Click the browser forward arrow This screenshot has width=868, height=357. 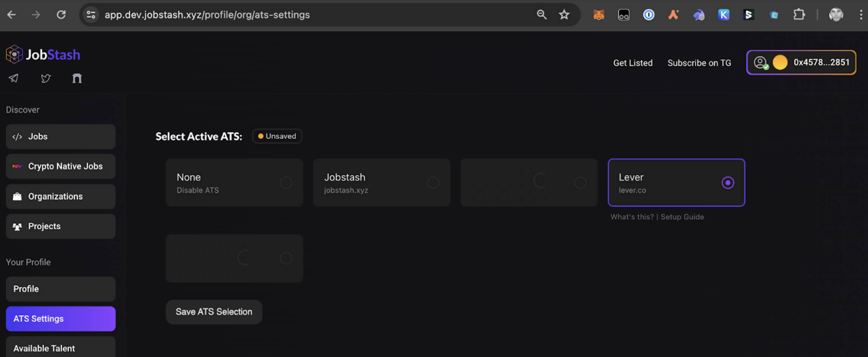point(36,15)
